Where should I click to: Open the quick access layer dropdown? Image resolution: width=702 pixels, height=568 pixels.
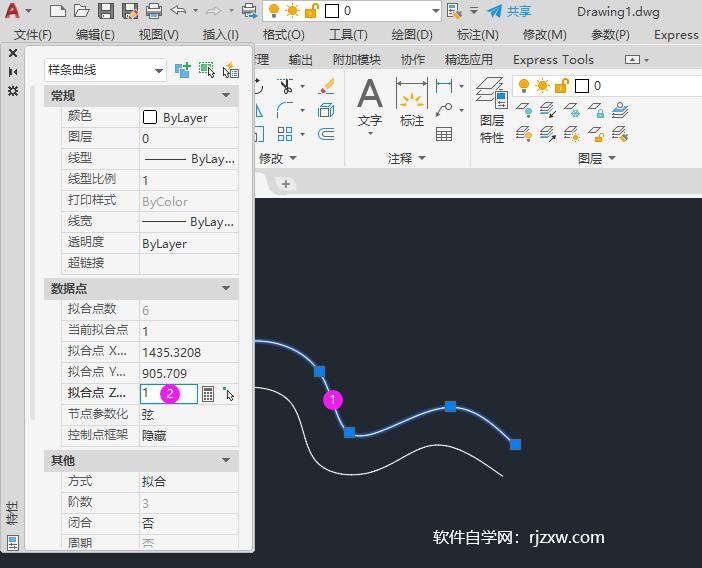pyautogui.click(x=436, y=11)
